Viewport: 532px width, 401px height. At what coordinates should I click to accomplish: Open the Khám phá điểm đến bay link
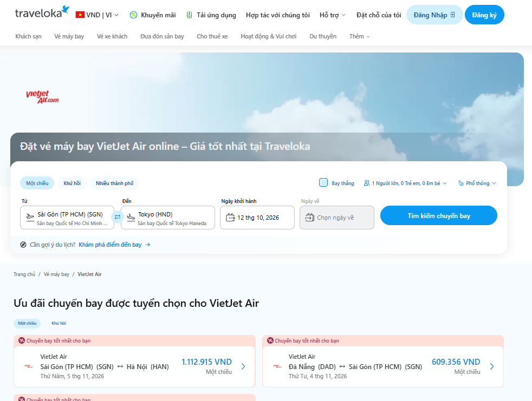point(111,245)
